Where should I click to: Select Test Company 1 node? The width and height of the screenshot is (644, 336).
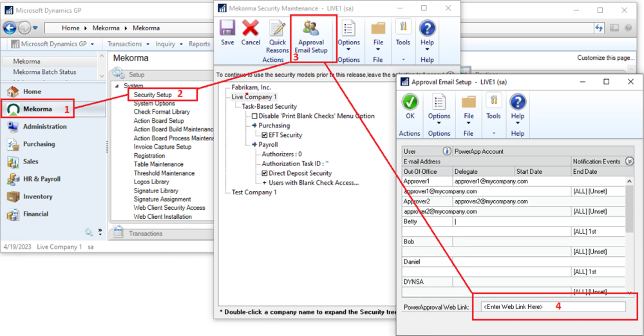coord(254,192)
